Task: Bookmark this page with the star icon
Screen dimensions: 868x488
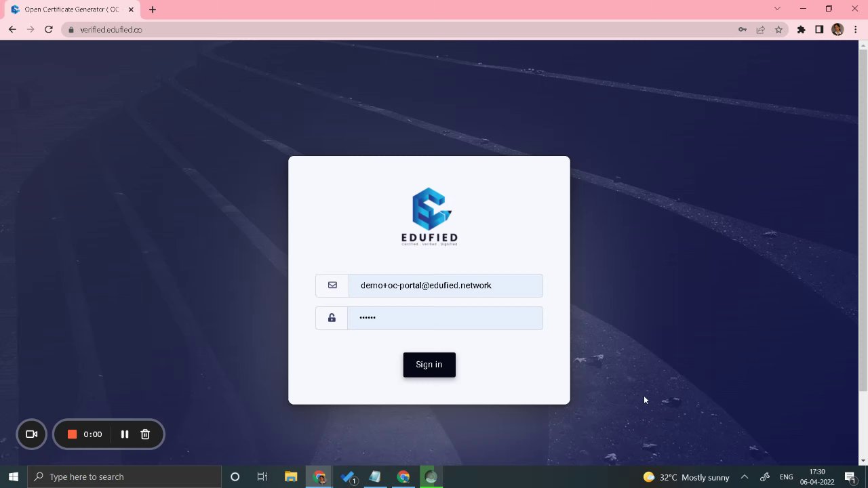Action: pyautogui.click(x=778, y=30)
